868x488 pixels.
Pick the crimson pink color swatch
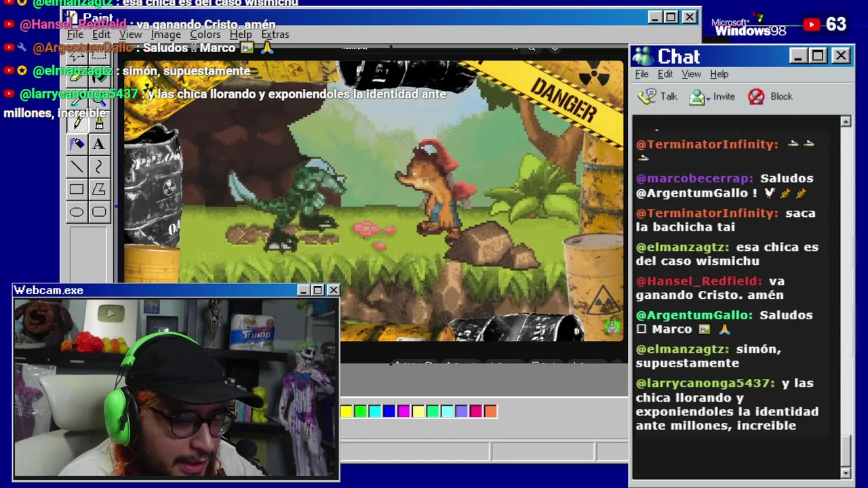[476, 411]
